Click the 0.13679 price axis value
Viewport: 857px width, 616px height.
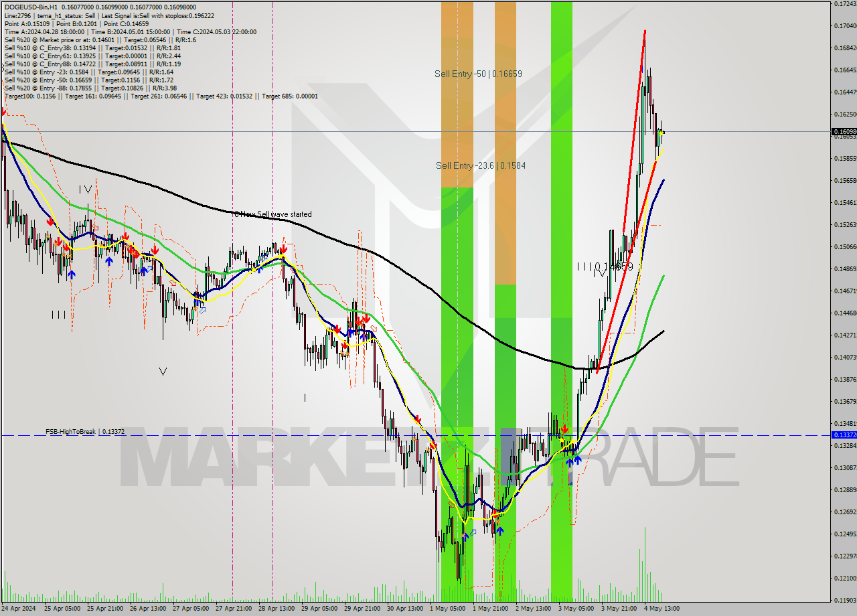tap(845, 402)
